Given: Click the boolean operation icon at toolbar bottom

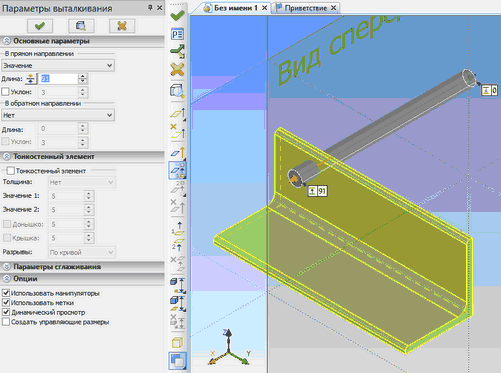Looking at the screenshot, I should click(177, 361).
